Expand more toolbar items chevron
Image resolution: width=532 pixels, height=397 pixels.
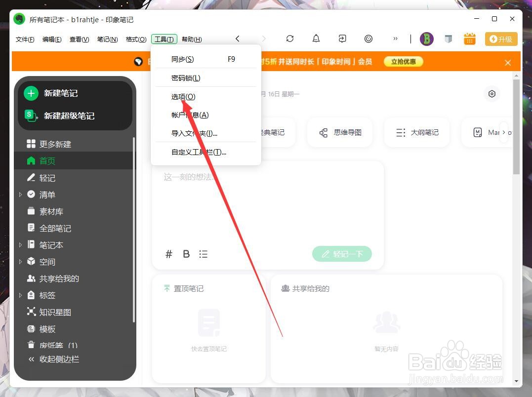pos(395,39)
